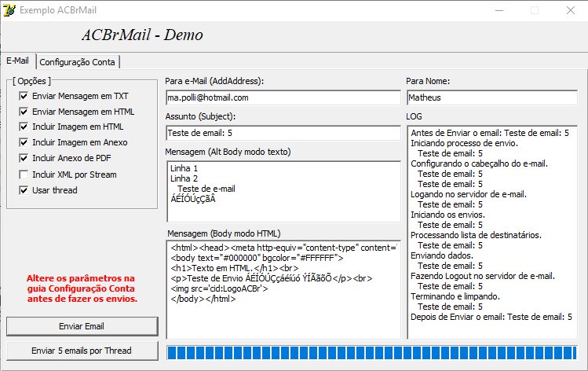Click the ACBrMail app icon in title bar
Screen dimensions: 588x371
click(x=9, y=10)
